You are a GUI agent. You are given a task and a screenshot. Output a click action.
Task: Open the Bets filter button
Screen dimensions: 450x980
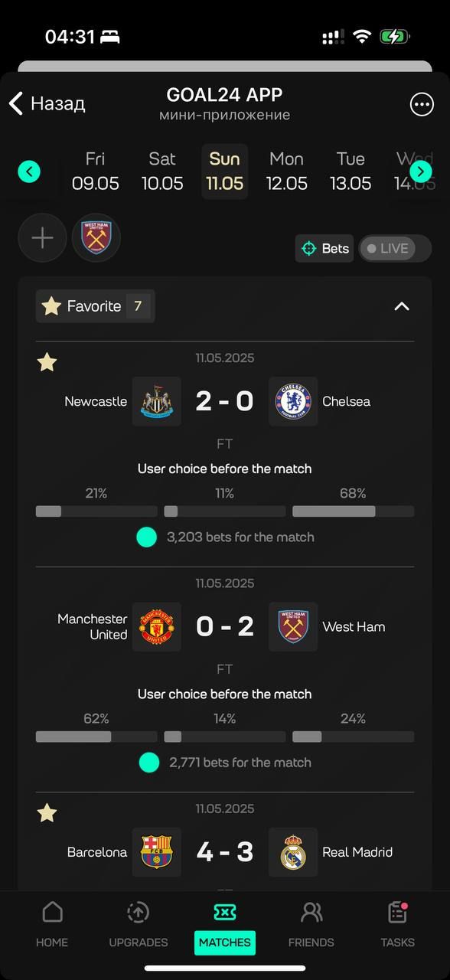[x=324, y=248]
